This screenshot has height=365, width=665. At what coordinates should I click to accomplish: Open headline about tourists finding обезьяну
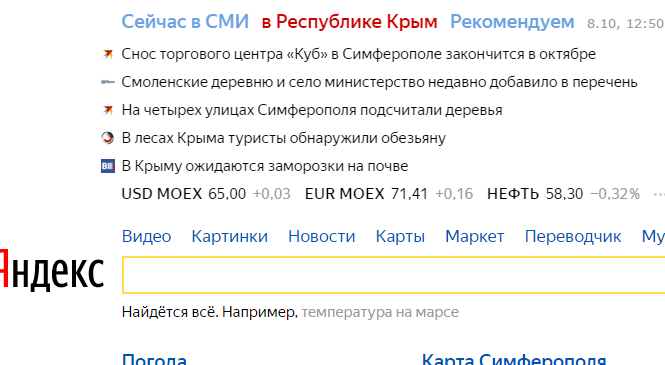pos(283,138)
